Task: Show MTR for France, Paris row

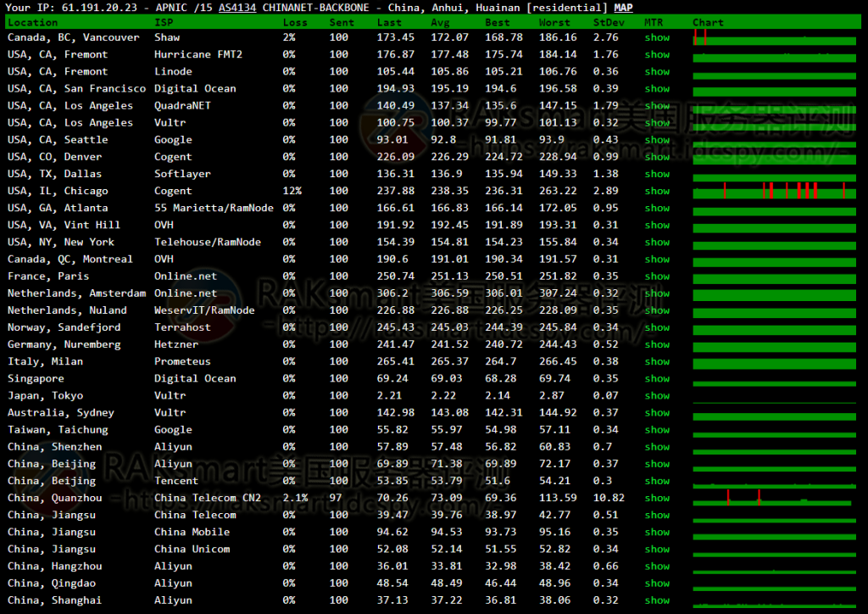Action: click(657, 276)
